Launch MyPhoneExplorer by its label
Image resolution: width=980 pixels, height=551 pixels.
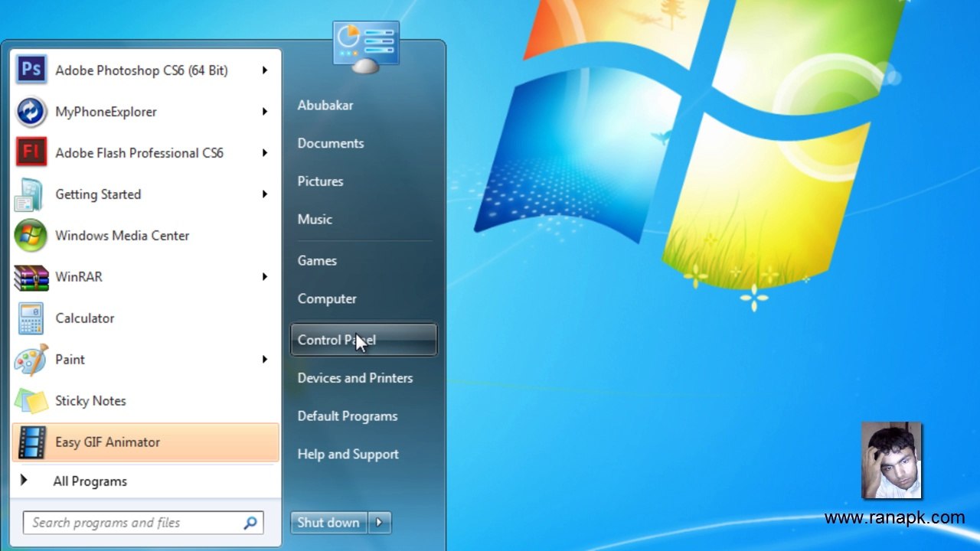pyautogui.click(x=106, y=112)
